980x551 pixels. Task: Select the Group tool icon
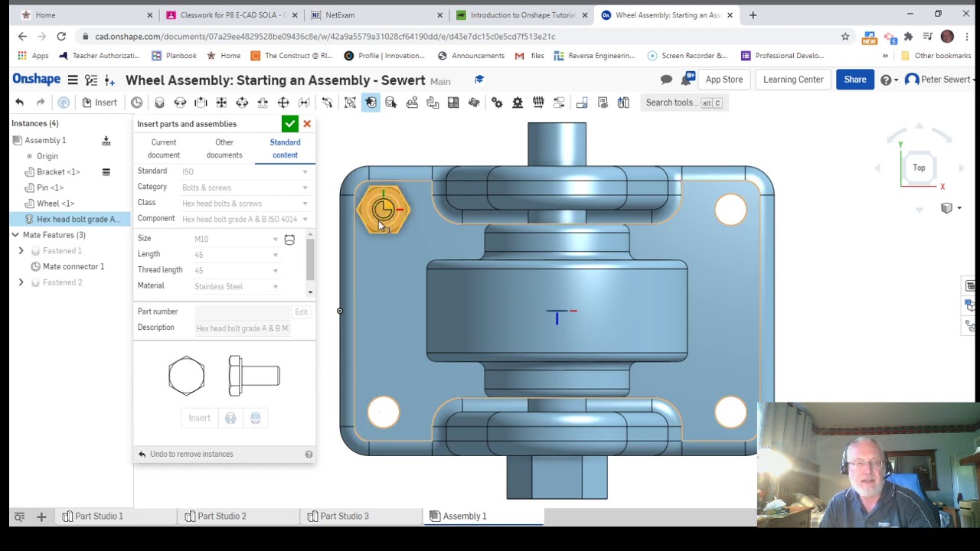350,103
